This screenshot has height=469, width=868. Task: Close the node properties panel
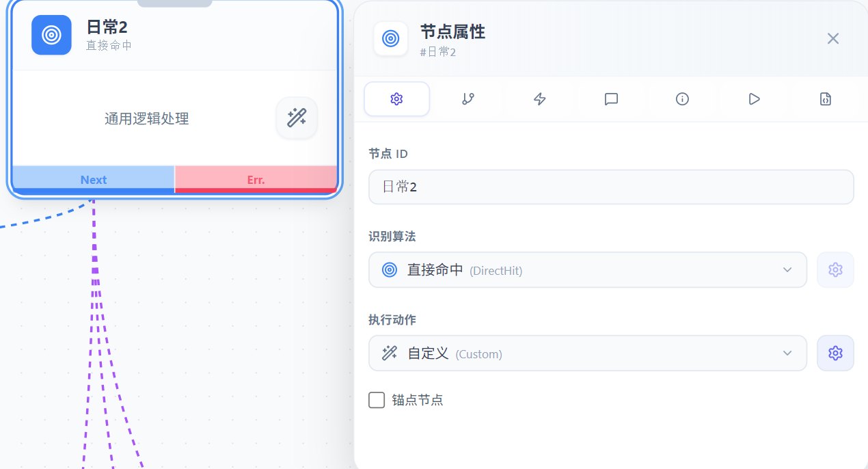833,38
